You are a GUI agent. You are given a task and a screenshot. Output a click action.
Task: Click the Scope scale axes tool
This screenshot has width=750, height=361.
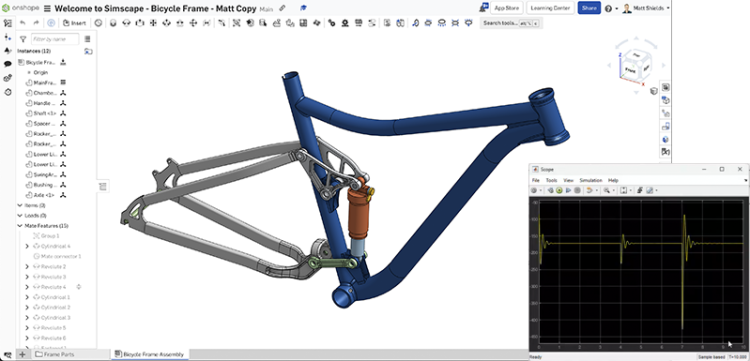coord(623,190)
